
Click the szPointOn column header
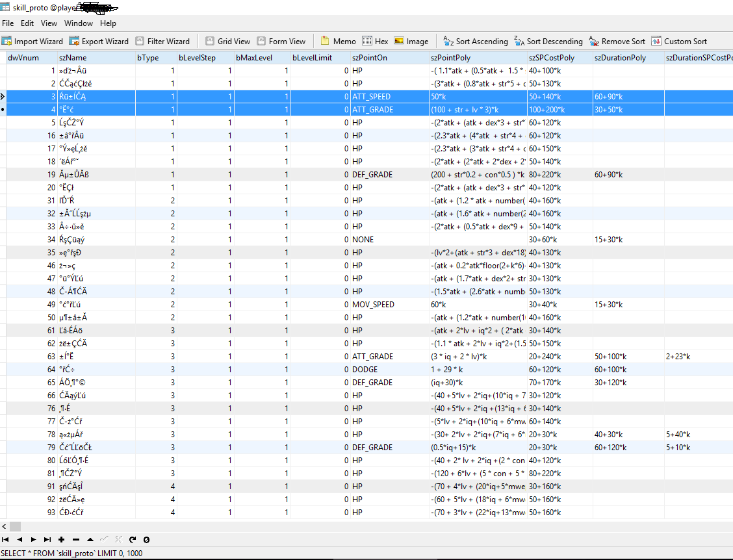pyautogui.click(x=369, y=58)
